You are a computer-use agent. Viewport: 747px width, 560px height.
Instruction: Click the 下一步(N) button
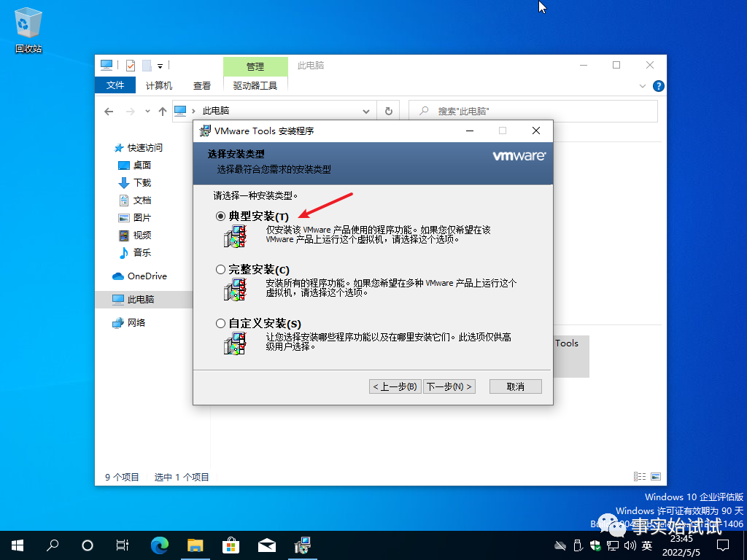click(449, 386)
